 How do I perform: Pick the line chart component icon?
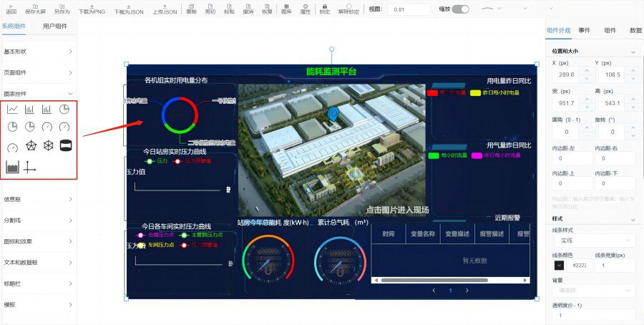click(x=12, y=110)
